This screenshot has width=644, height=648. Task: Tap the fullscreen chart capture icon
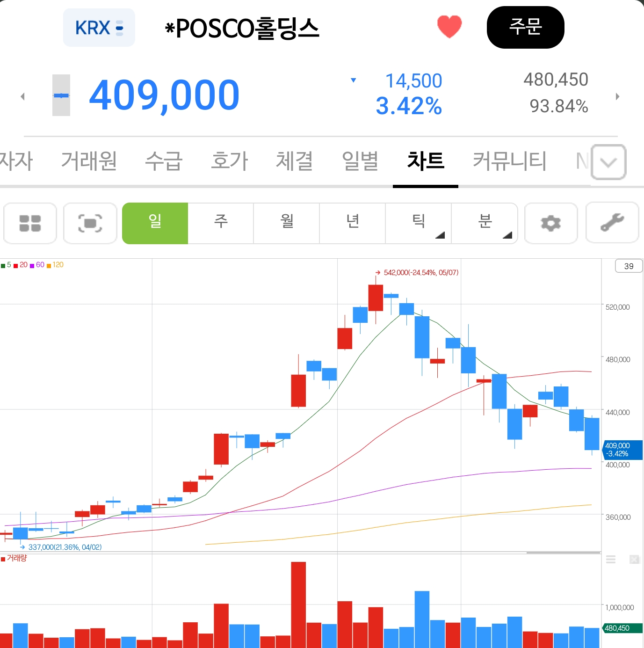tap(90, 223)
